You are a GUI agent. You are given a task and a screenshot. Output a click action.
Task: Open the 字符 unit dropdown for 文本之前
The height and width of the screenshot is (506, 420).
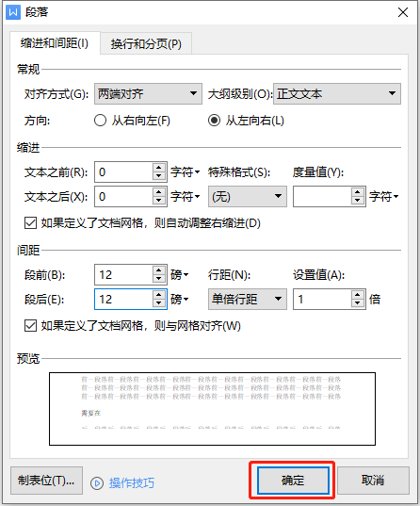pos(186,172)
